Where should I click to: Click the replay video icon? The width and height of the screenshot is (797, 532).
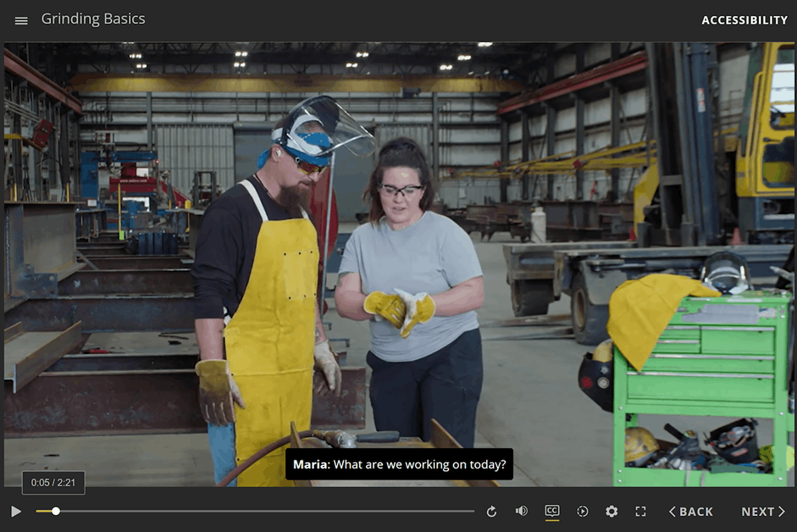491,511
